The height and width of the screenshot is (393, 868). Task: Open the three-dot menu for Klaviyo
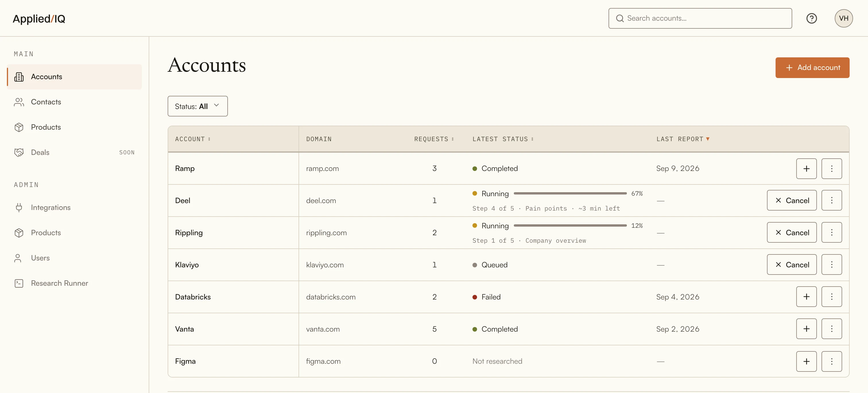[x=832, y=265]
